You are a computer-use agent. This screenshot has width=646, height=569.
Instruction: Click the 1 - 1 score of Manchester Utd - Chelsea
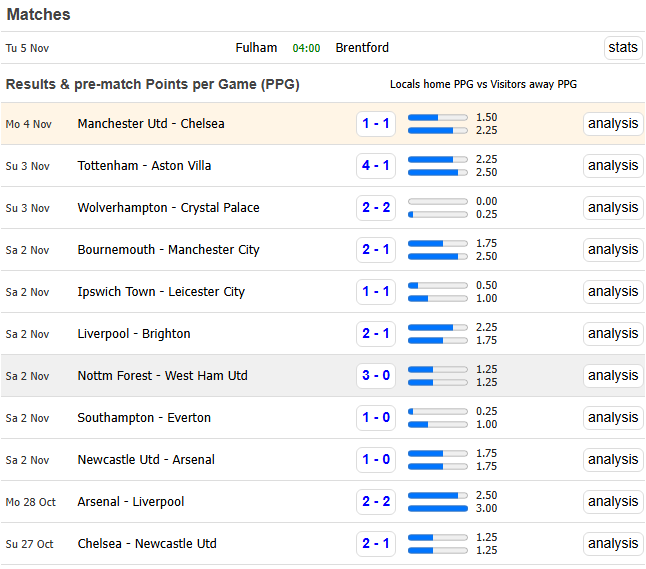[376, 124]
